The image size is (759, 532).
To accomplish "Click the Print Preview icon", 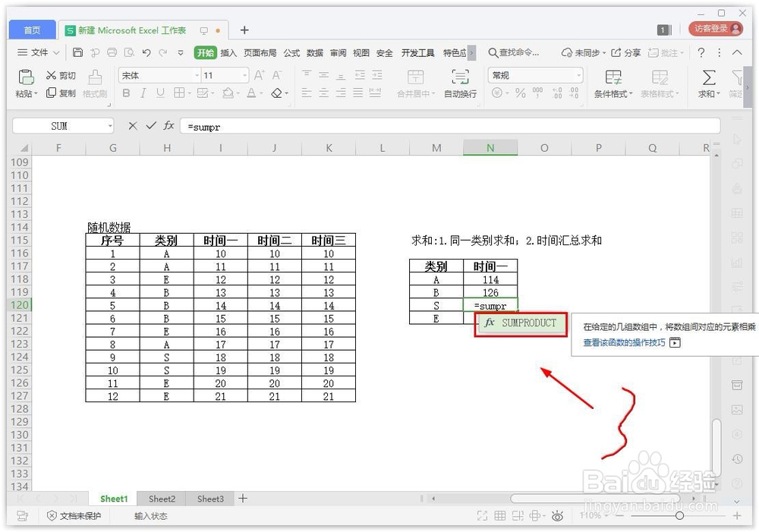I will coord(129,52).
